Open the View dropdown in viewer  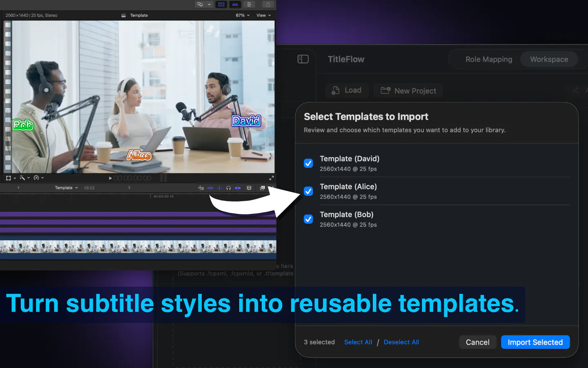click(x=263, y=16)
